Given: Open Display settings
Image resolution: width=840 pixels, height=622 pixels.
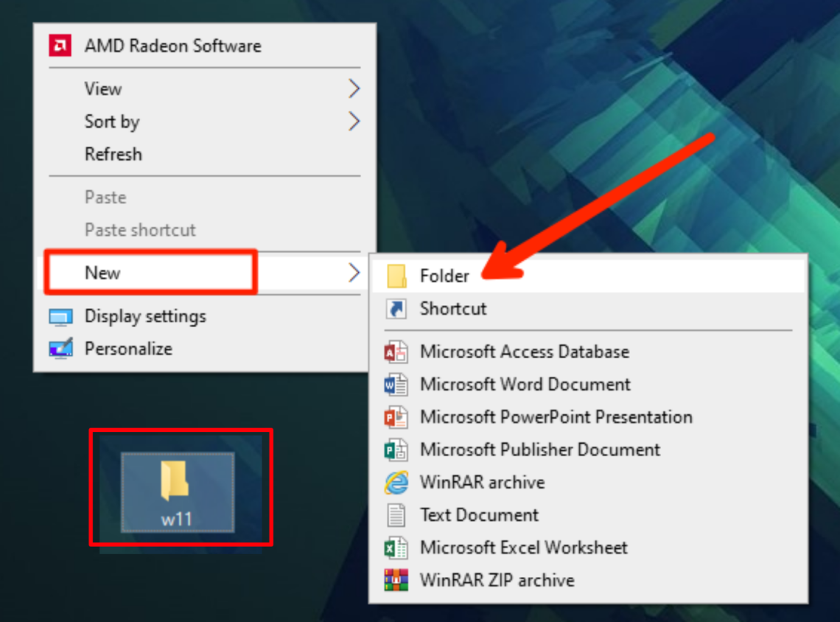Looking at the screenshot, I should pyautogui.click(x=146, y=317).
